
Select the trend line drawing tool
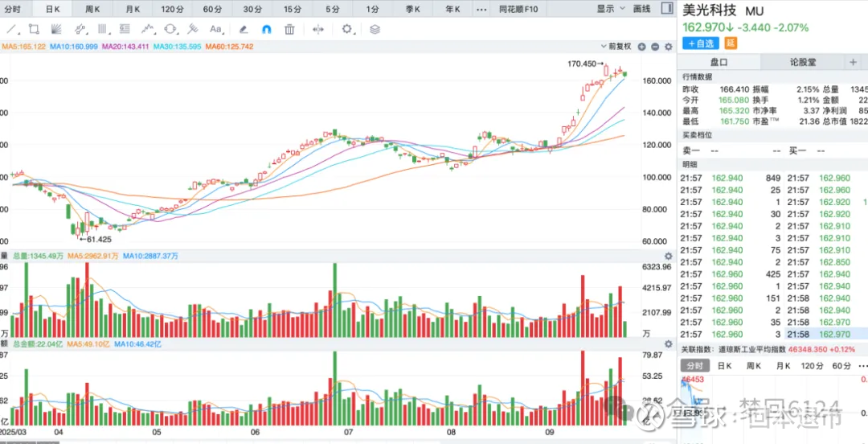coord(12,29)
